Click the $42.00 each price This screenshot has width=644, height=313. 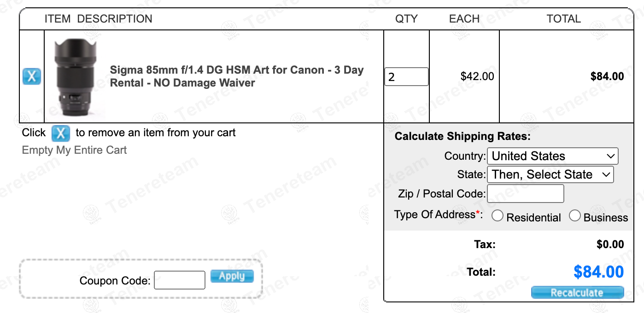coord(477,76)
